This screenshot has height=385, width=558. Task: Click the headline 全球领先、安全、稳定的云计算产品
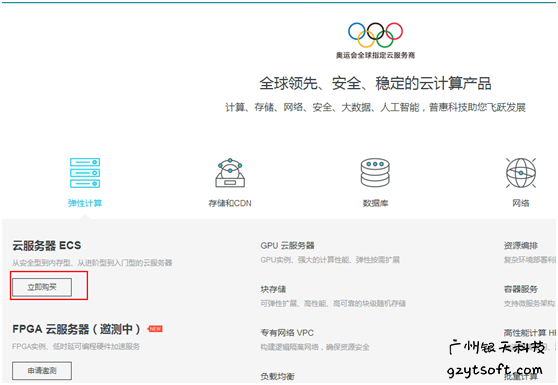[x=375, y=84]
